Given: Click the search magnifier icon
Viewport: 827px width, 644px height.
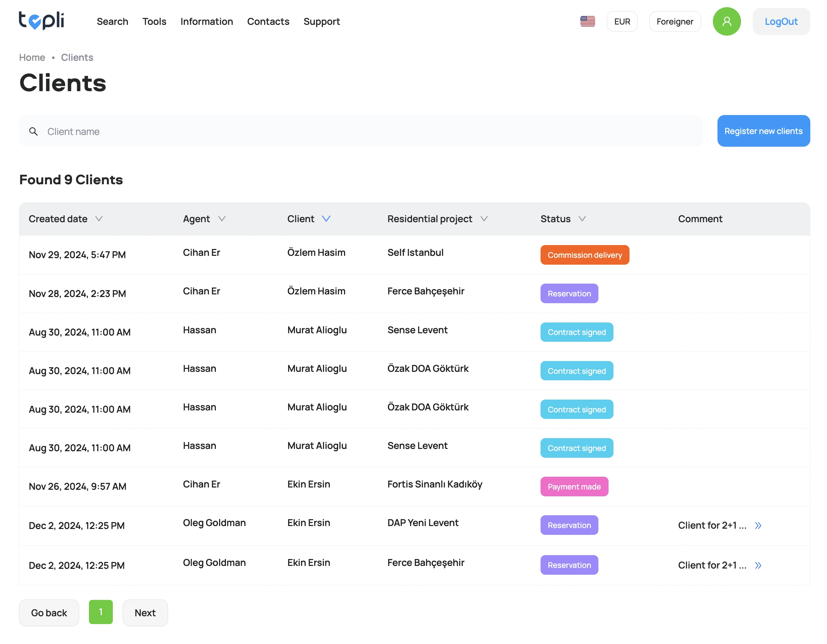Looking at the screenshot, I should (33, 131).
